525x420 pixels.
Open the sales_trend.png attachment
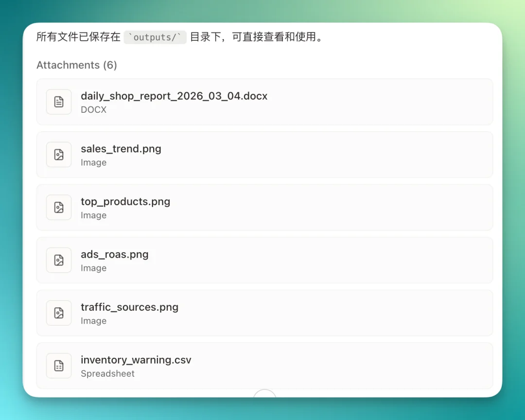[x=265, y=155]
